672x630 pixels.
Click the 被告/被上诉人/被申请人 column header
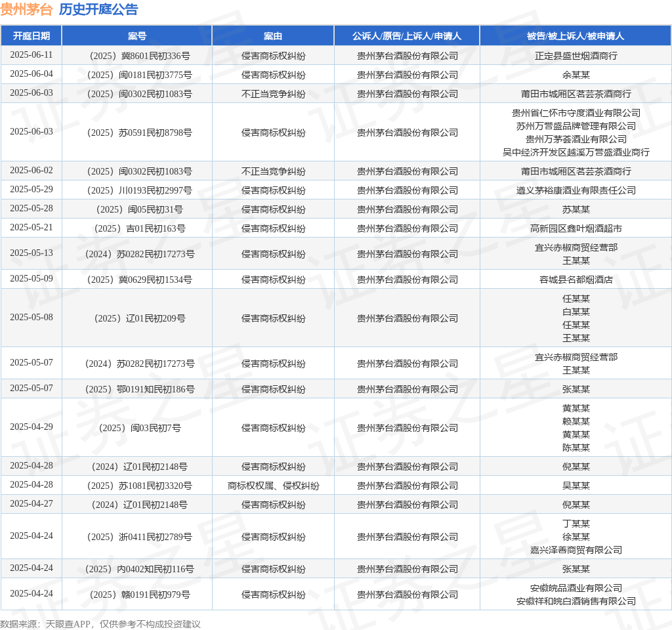point(576,36)
